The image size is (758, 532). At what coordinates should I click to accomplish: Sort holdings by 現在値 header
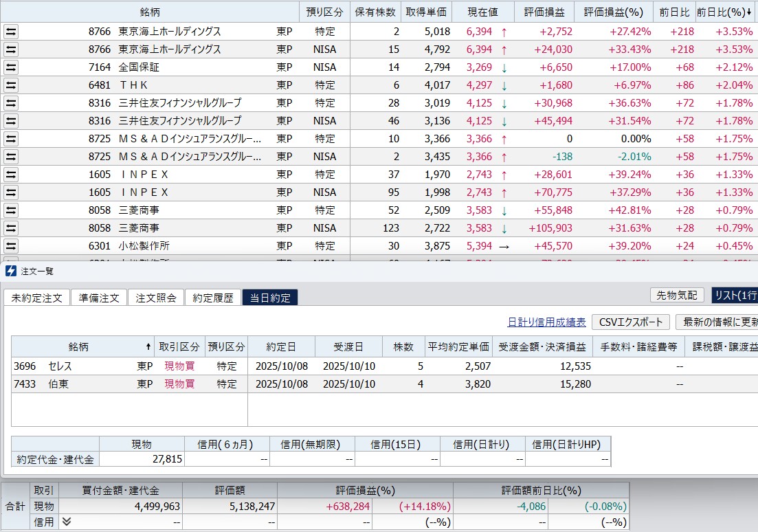click(482, 12)
